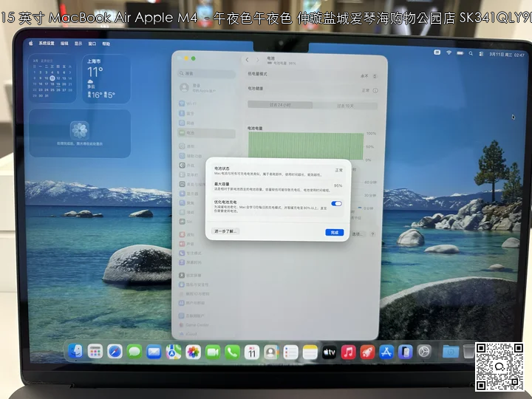Toggle 优化电池充电 switch off
This screenshot has width=532, height=399.
337,204
